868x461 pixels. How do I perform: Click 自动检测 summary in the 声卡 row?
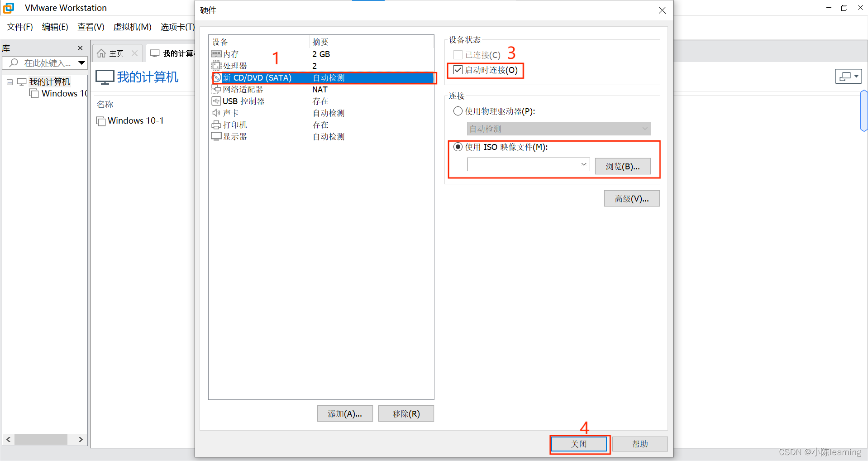click(329, 113)
